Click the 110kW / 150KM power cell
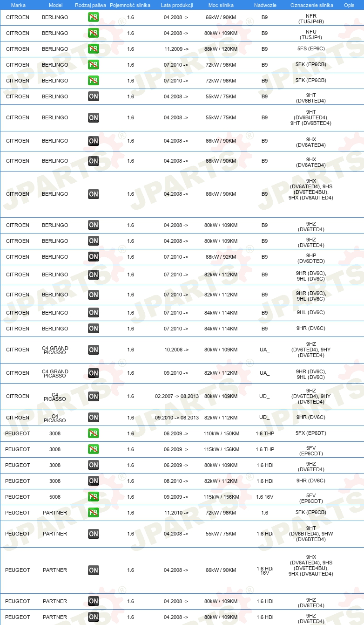The image size is (364, 625). pyautogui.click(x=221, y=433)
